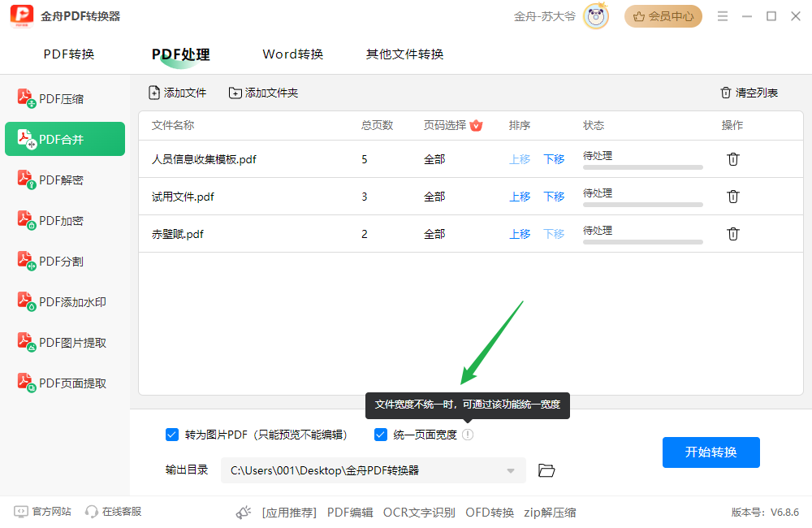812x528 pixels.
Task: Delete 人员信息收集模板.pdf with its trash icon
Action: click(732, 159)
